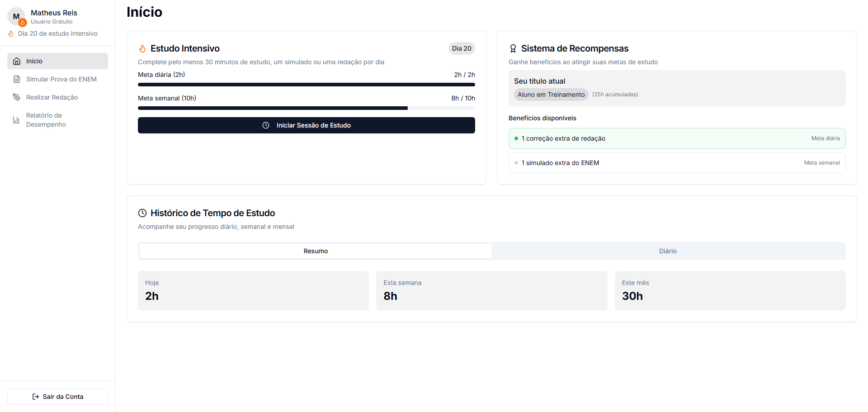Go to Realizar Redação
Image resolution: width=868 pixels, height=412 pixels.
click(x=57, y=97)
